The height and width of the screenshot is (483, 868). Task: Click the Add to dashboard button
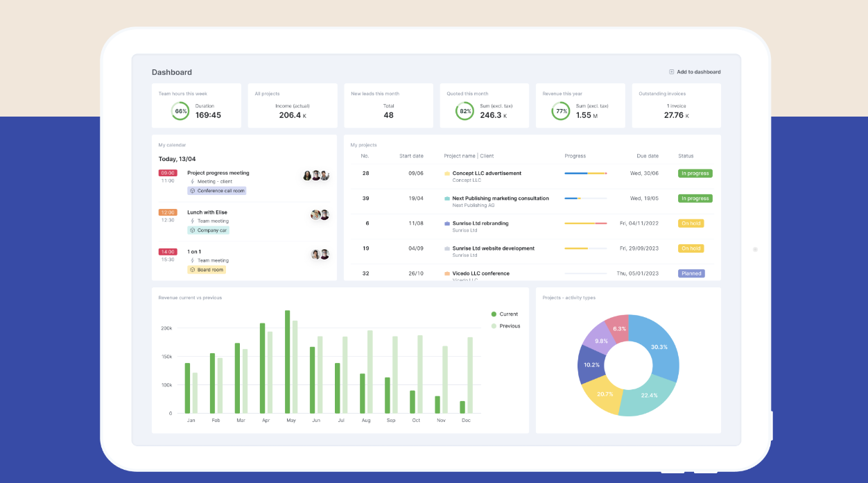pyautogui.click(x=695, y=71)
